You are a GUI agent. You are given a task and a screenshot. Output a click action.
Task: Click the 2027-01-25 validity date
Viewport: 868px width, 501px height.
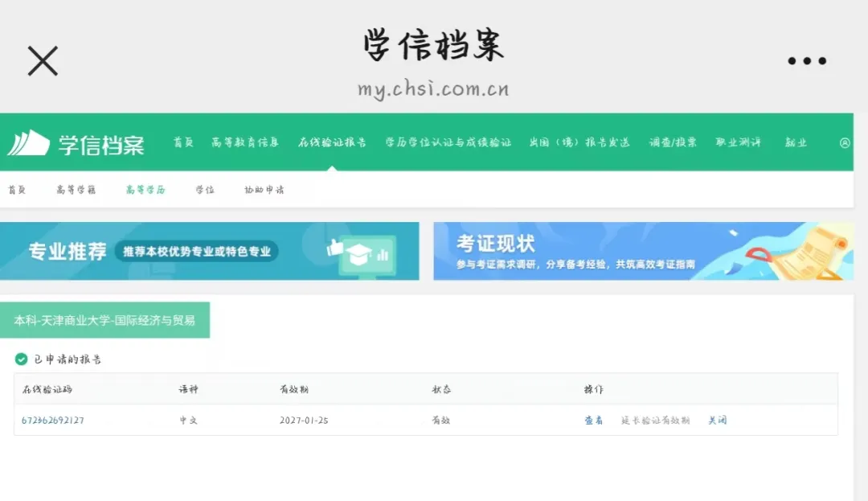point(304,420)
